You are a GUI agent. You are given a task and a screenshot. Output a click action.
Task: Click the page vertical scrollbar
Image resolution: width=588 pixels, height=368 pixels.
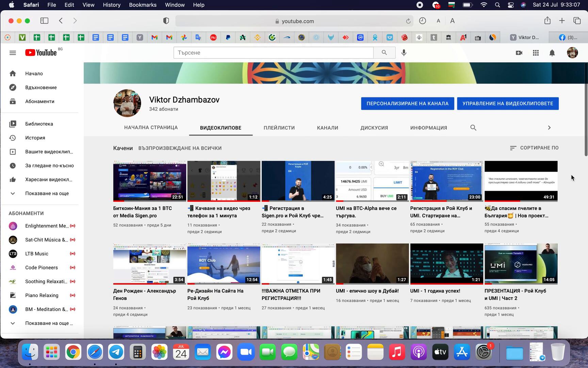pyautogui.click(x=586, y=109)
